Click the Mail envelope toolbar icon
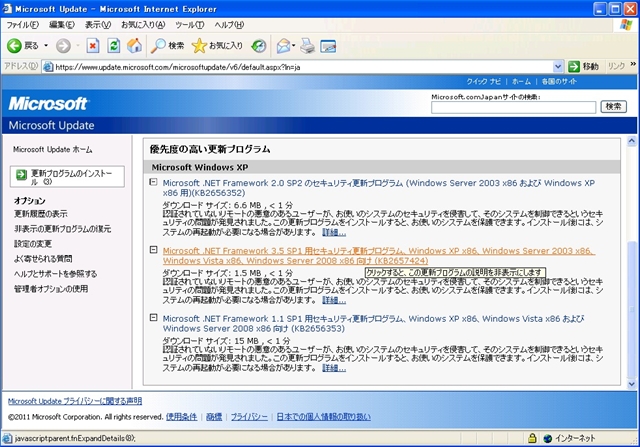This screenshot has height=447, width=640. pyautogui.click(x=284, y=46)
